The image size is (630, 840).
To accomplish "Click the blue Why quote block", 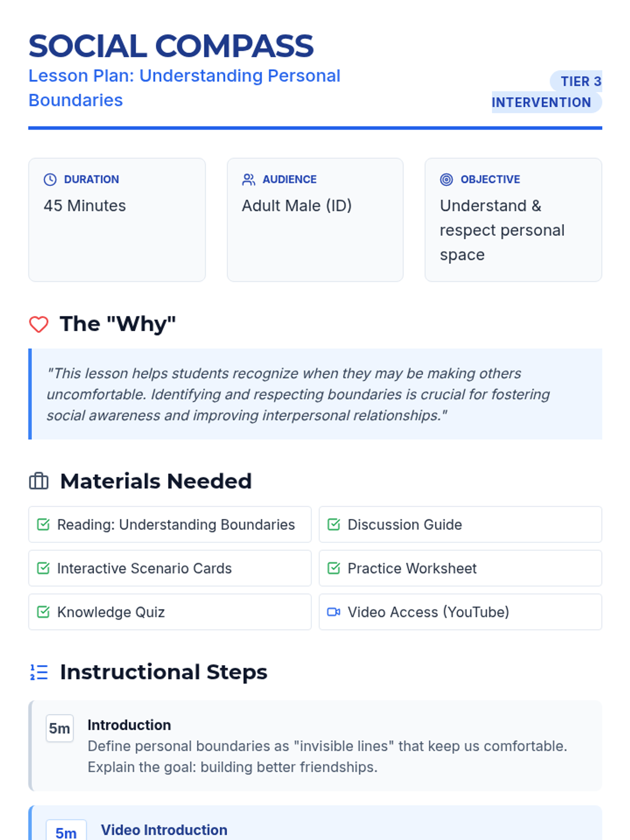I will 315,394.
